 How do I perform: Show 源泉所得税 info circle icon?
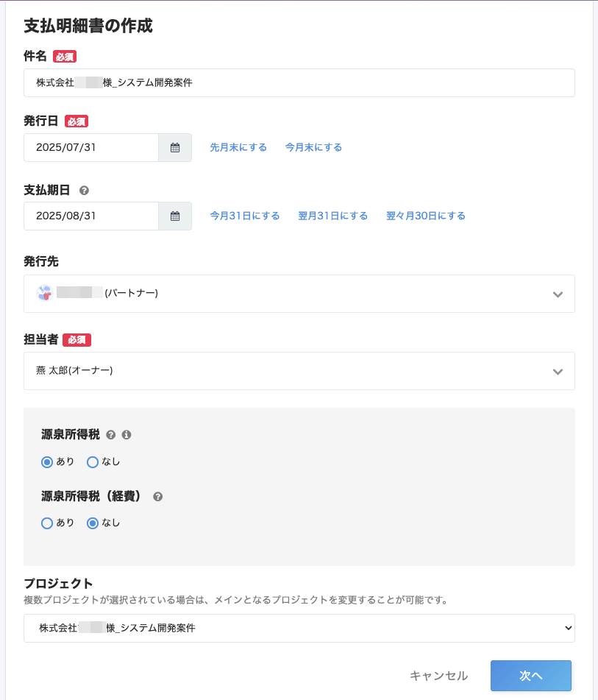tap(127, 435)
